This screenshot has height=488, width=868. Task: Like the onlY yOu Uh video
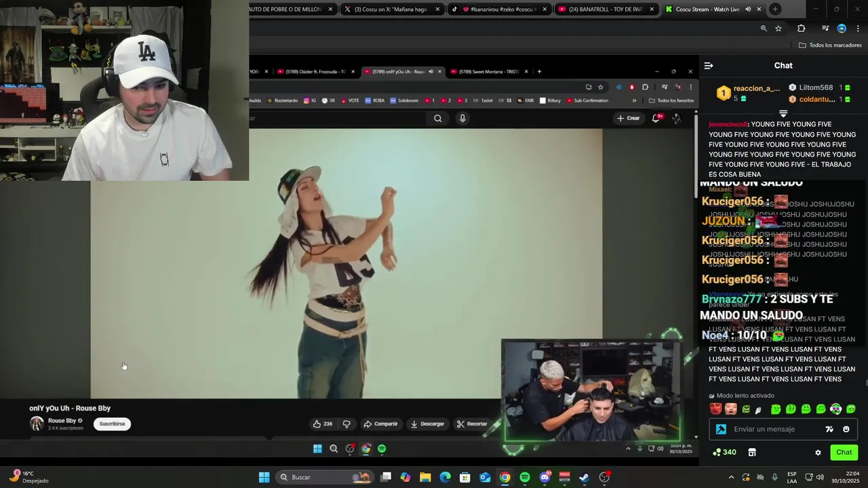click(322, 424)
